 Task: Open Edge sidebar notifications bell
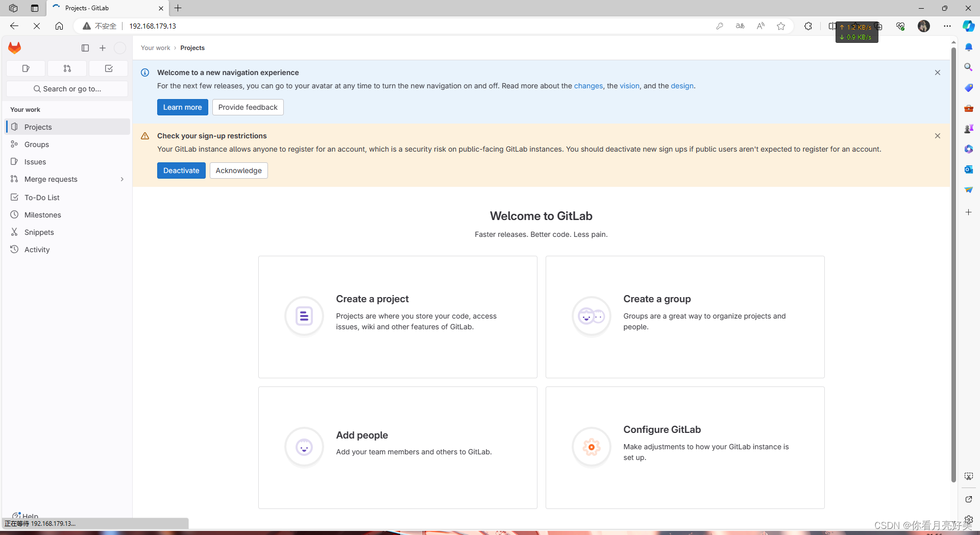pyautogui.click(x=968, y=47)
